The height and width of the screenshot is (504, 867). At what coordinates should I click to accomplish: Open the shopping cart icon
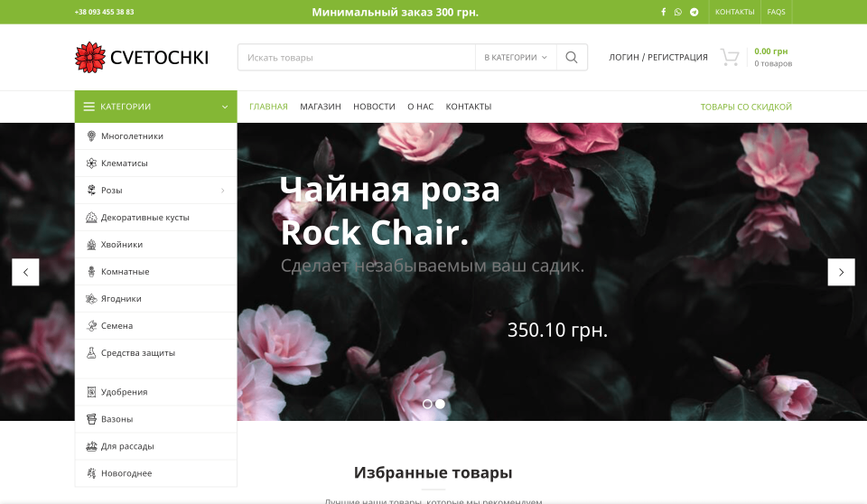pyautogui.click(x=730, y=57)
